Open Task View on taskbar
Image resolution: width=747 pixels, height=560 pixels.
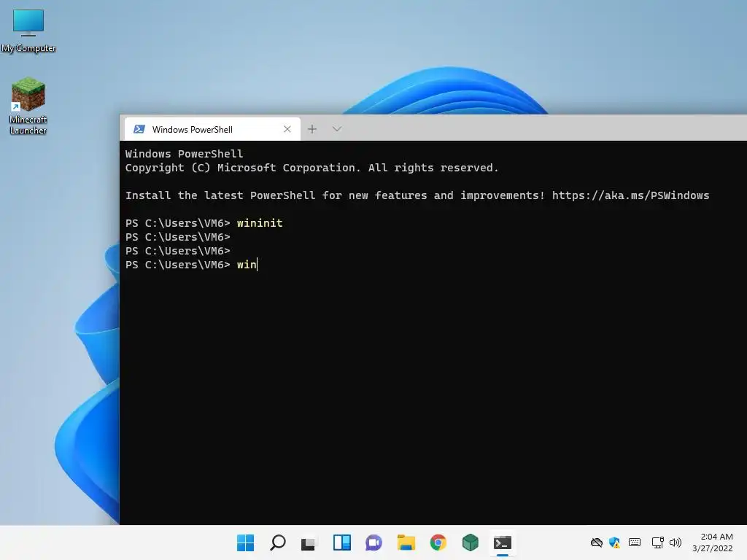(x=309, y=542)
